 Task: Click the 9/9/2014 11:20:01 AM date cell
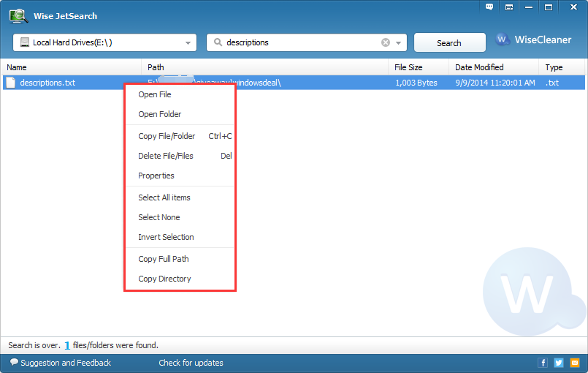495,83
